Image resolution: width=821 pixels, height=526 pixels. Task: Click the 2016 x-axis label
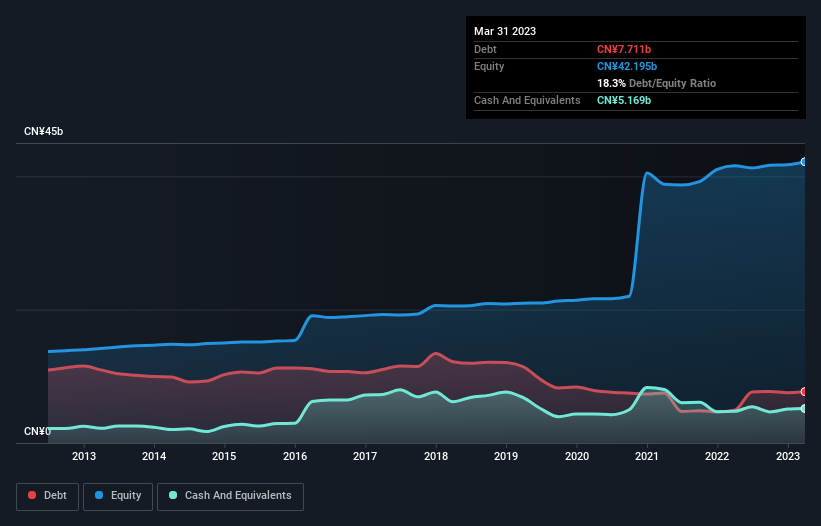295,456
